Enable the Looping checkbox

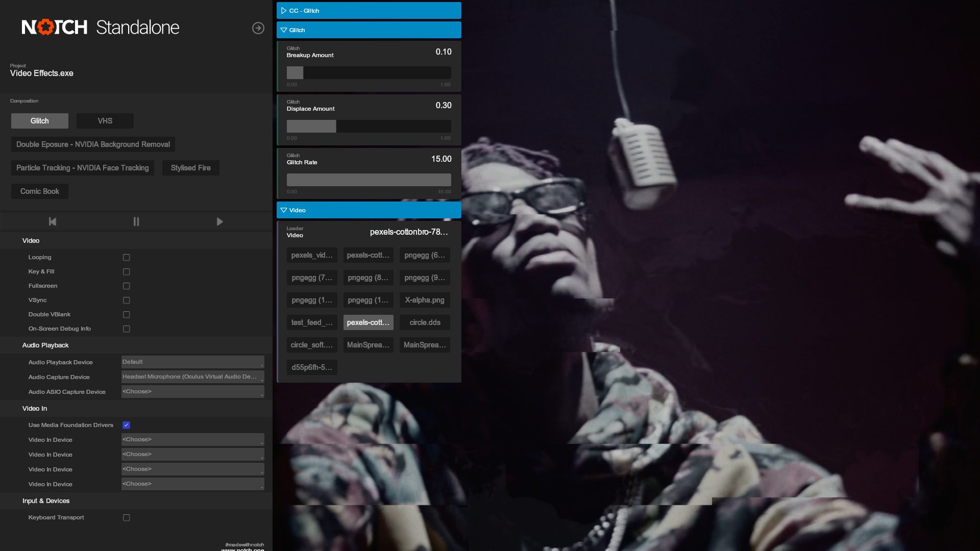coord(127,258)
